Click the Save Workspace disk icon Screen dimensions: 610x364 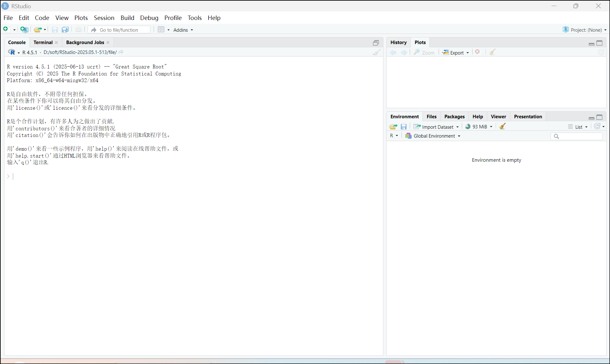pyautogui.click(x=403, y=127)
